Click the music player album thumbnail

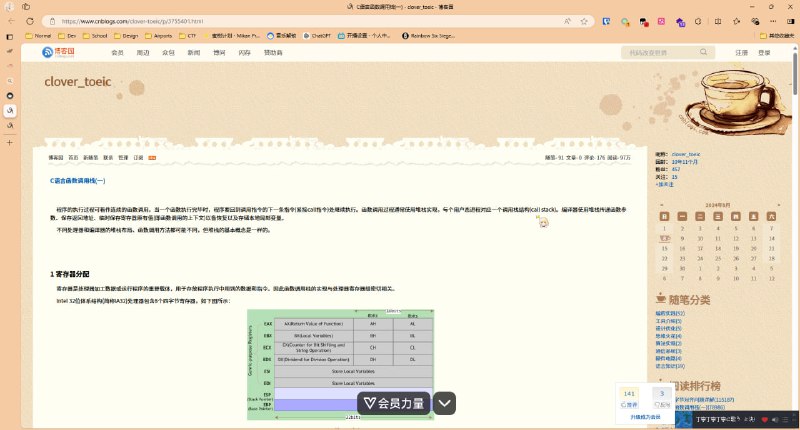pyautogui.click(x=684, y=419)
